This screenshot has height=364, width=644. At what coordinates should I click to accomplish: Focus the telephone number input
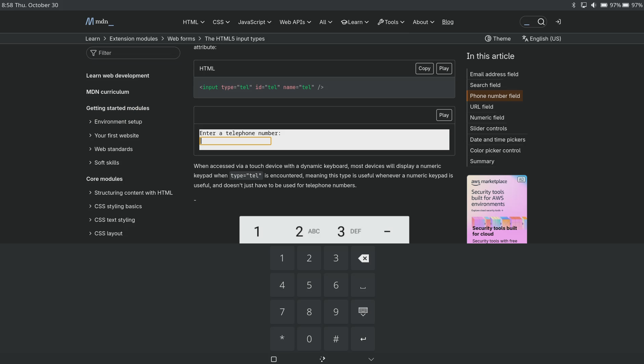[236, 141]
